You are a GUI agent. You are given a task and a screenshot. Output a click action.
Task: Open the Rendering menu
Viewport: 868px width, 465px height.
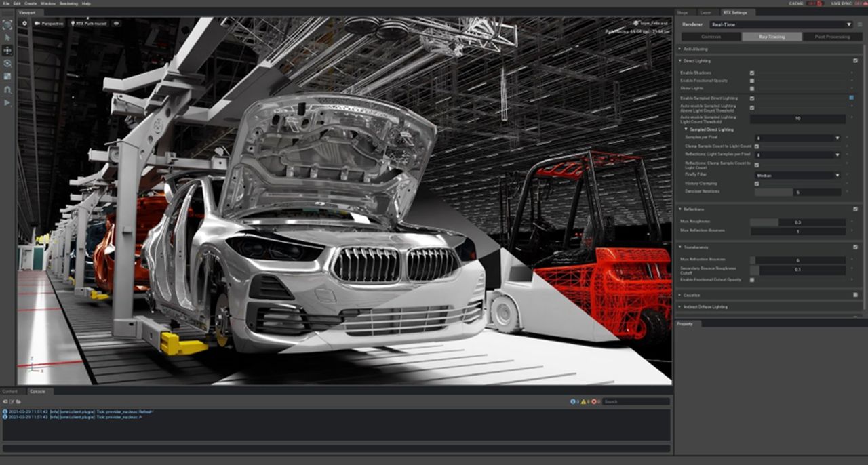(69, 3)
